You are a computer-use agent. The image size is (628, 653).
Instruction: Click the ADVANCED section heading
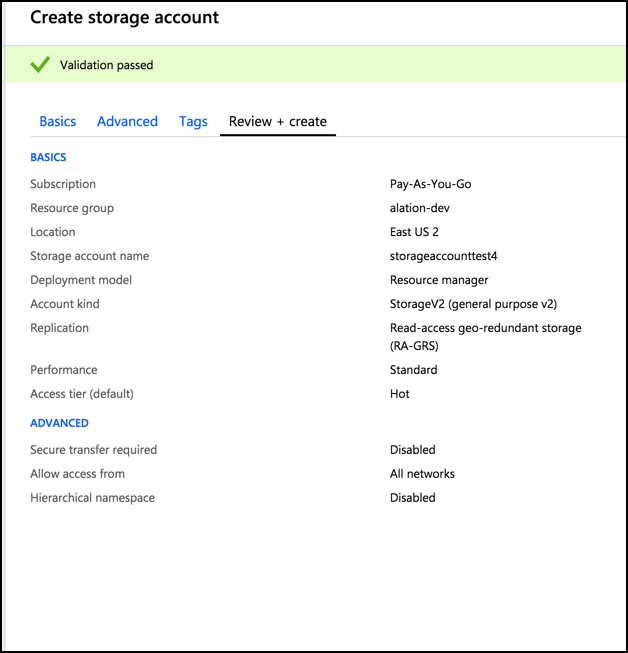click(59, 423)
